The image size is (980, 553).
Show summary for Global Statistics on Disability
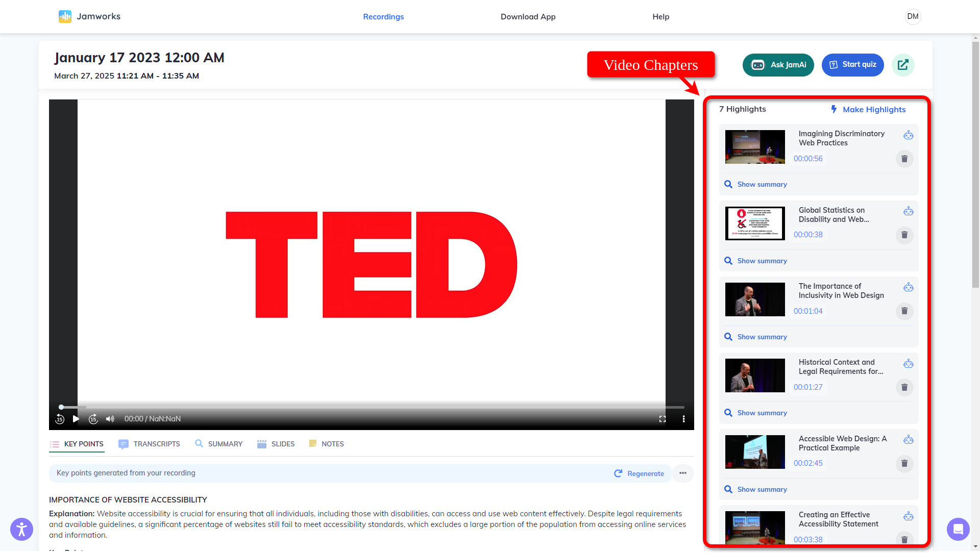[x=755, y=261]
